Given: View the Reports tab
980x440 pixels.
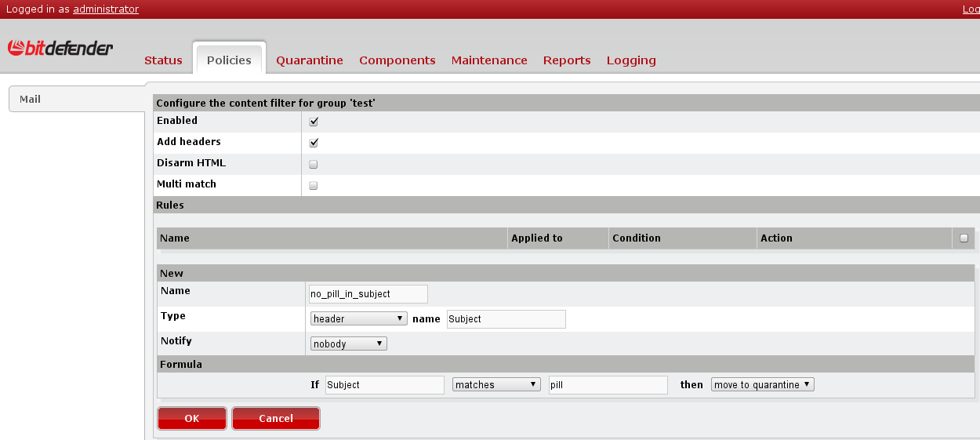Looking at the screenshot, I should [567, 60].
